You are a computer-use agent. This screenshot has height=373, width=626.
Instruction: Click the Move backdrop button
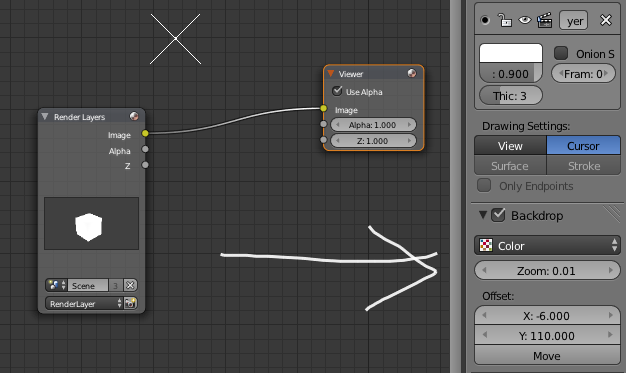point(547,355)
